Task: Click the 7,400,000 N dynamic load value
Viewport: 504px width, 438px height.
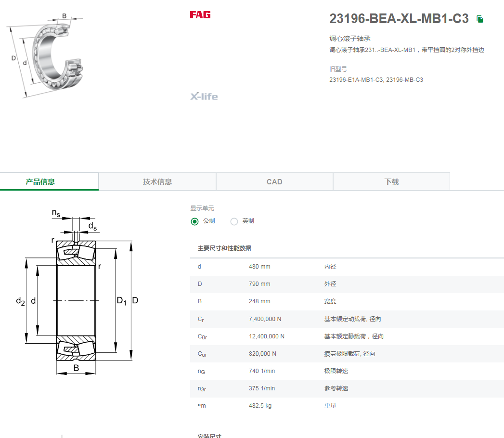Action: coord(265,319)
